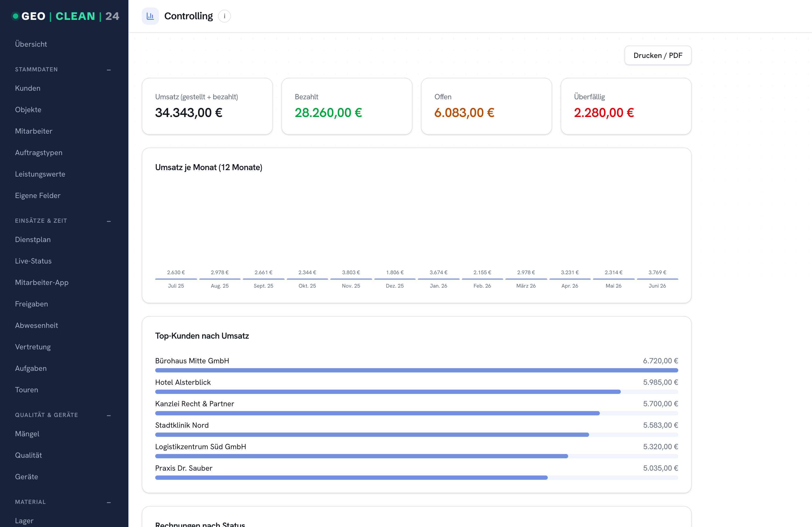This screenshot has height=527, width=812.
Task: Open Freigaben in sidebar
Action: [31, 304]
